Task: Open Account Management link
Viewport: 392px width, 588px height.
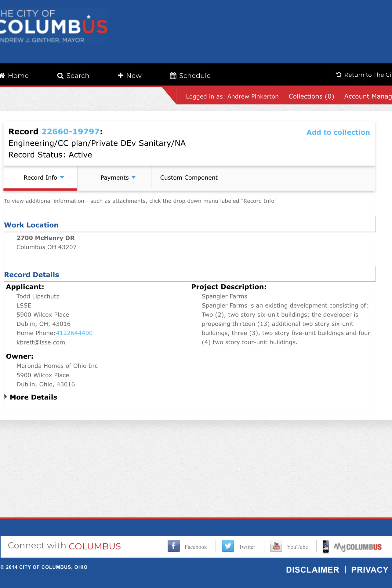Action: [368, 96]
